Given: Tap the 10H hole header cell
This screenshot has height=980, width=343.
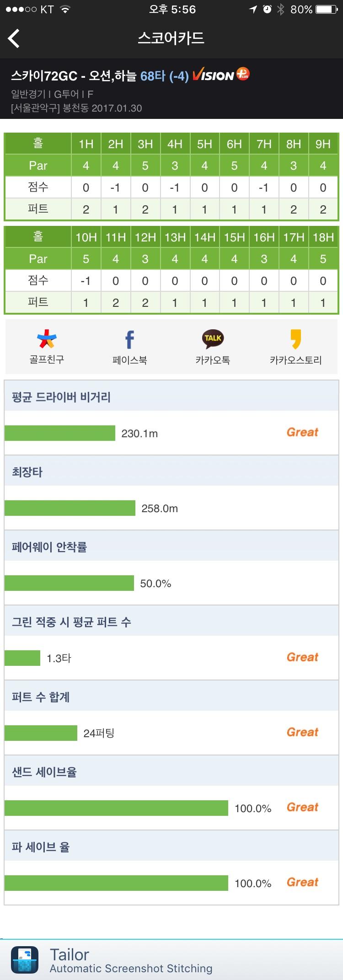Looking at the screenshot, I should (x=86, y=237).
